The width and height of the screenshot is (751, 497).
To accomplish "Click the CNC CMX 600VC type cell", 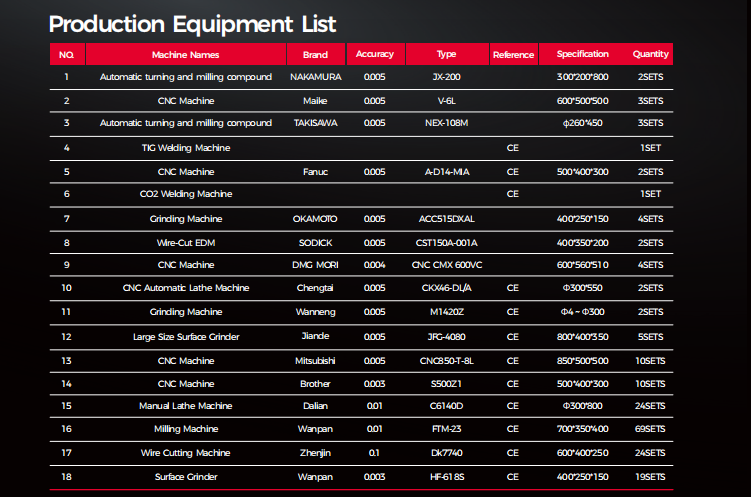I will pyautogui.click(x=446, y=265).
